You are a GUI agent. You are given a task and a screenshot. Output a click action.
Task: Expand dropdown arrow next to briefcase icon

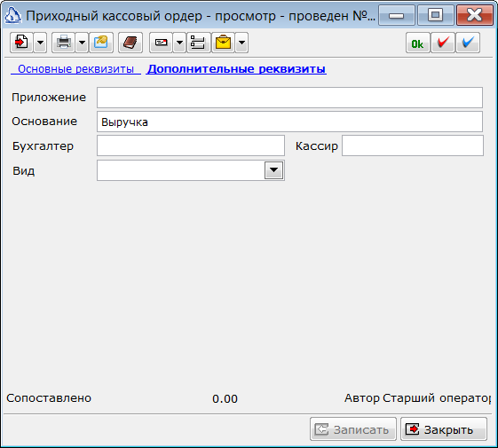coord(241,43)
